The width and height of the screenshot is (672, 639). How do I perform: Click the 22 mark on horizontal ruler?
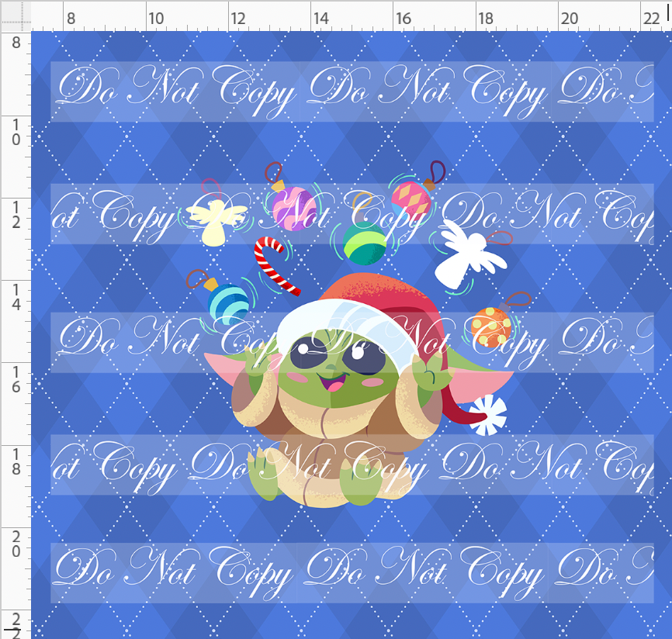click(x=651, y=19)
